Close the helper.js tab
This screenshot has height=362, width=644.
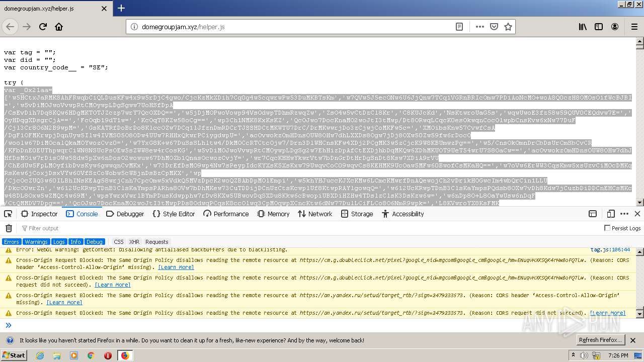coord(104,9)
